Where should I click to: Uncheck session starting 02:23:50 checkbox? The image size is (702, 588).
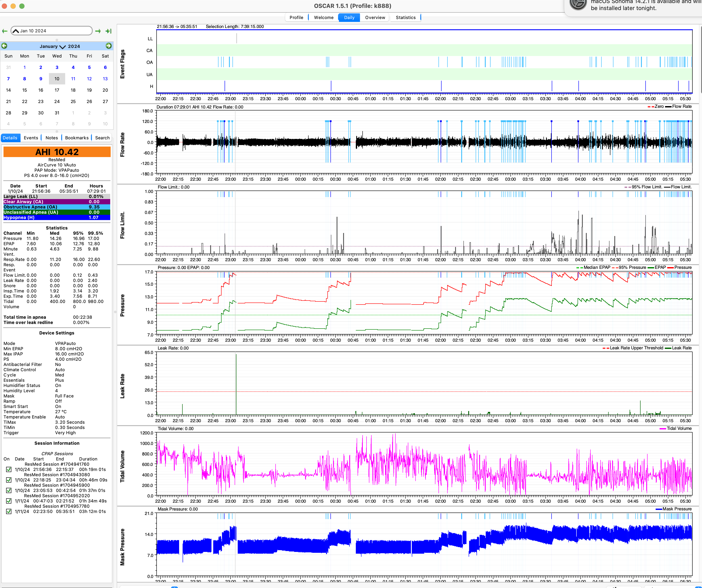pyautogui.click(x=9, y=511)
